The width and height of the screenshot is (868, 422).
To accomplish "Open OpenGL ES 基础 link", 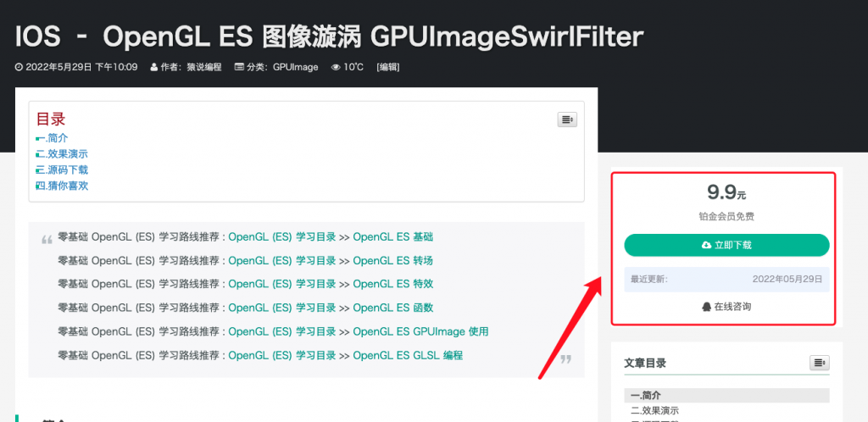I will [x=393, y=237].
